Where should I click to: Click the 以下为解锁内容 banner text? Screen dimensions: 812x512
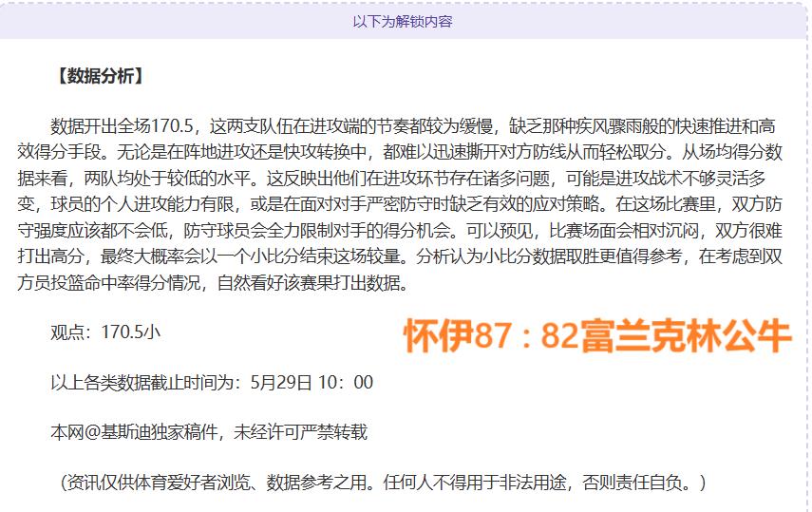coord(403,22)
